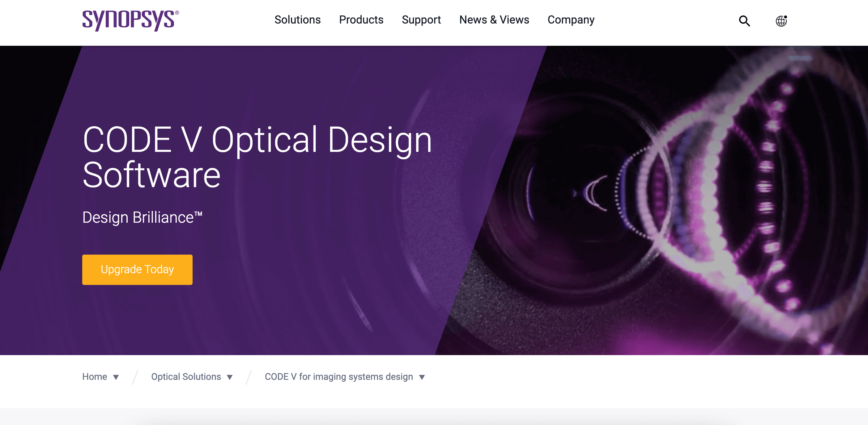868x425 pixels.
Task: Click the Synopsys logo
Action: [130, 21]
